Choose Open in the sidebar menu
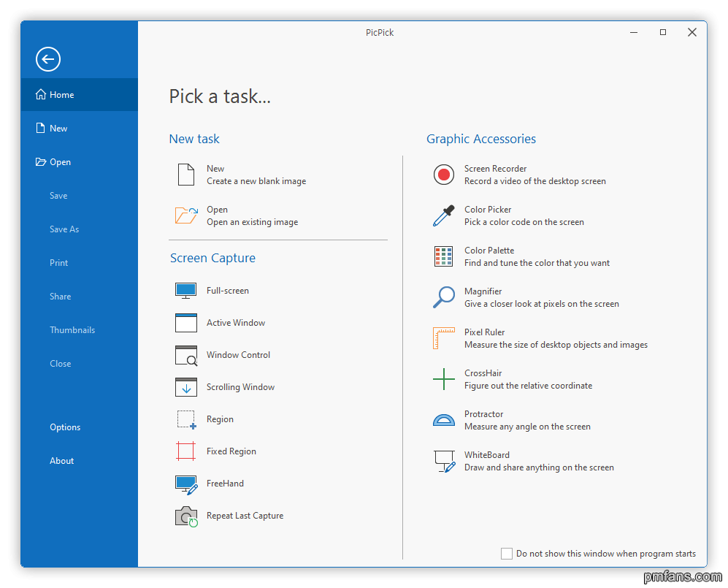The width and height of the screenshot is (728, 588). [x=79, y=161]
